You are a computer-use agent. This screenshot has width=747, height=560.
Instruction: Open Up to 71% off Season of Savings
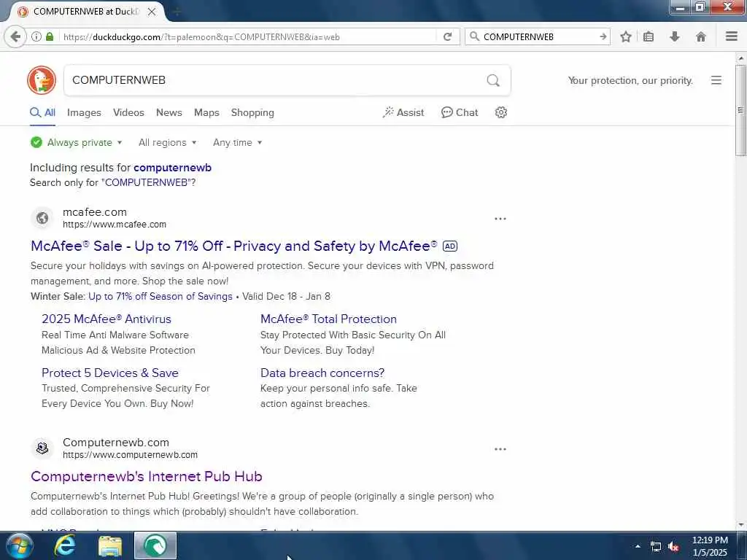[160, 296]
